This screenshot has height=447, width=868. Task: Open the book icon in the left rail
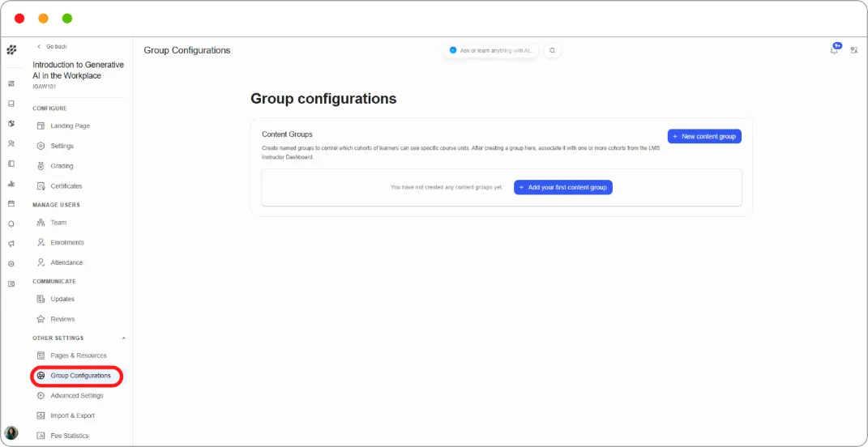pyautogui.click(x=11, y=104)
